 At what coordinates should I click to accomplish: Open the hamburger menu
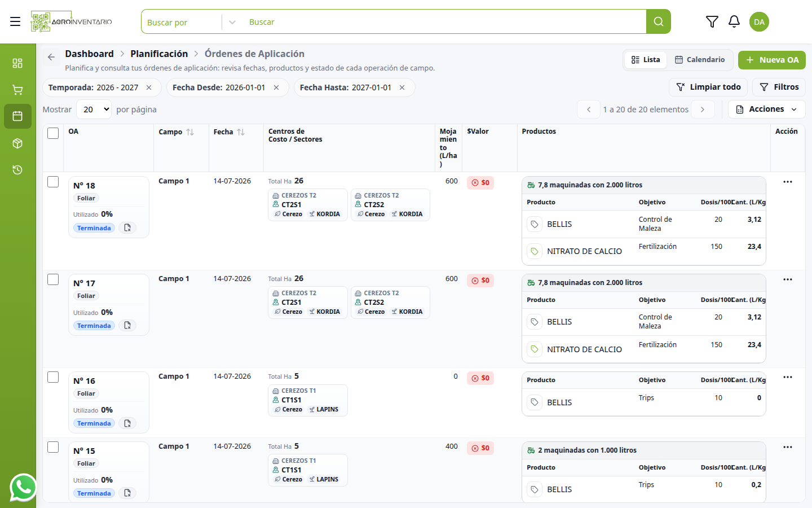[15, 21]
